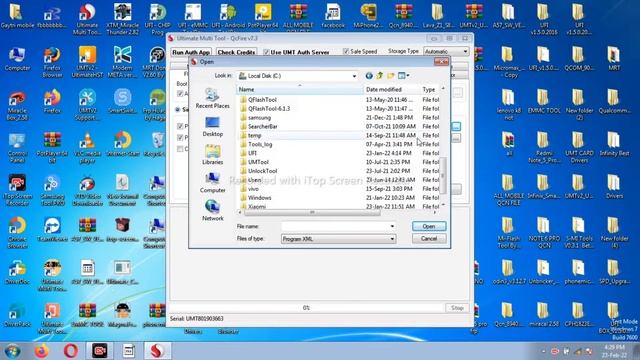Select the temp folder

[x=254, y=136]
